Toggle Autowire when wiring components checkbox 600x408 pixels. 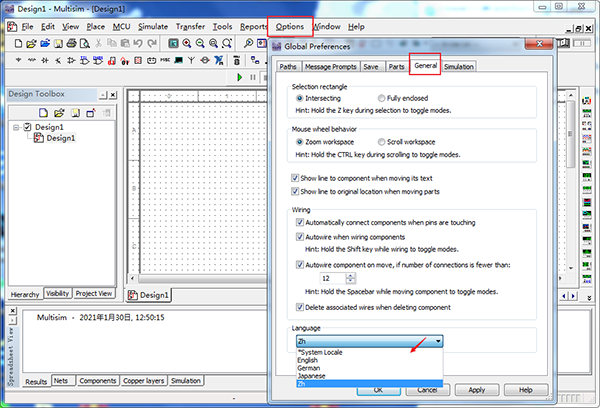301,236
